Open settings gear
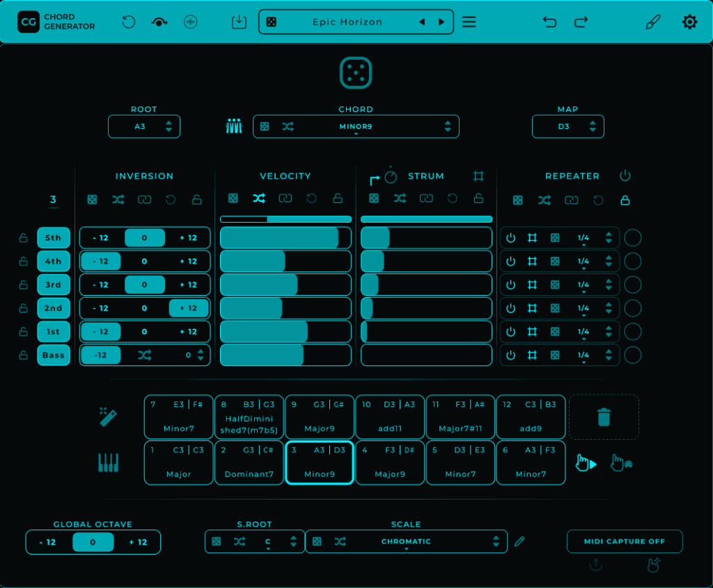 (689, 22)
